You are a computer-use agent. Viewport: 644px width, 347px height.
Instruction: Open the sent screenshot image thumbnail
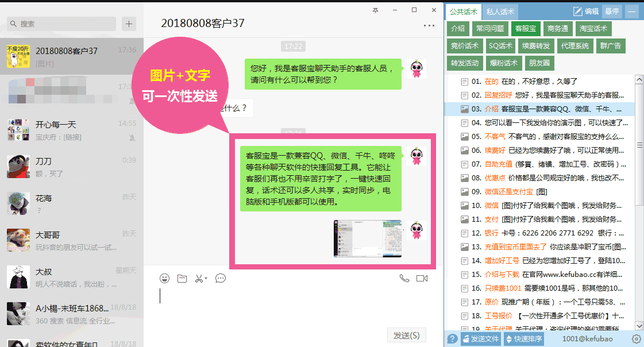click(368, 238)
